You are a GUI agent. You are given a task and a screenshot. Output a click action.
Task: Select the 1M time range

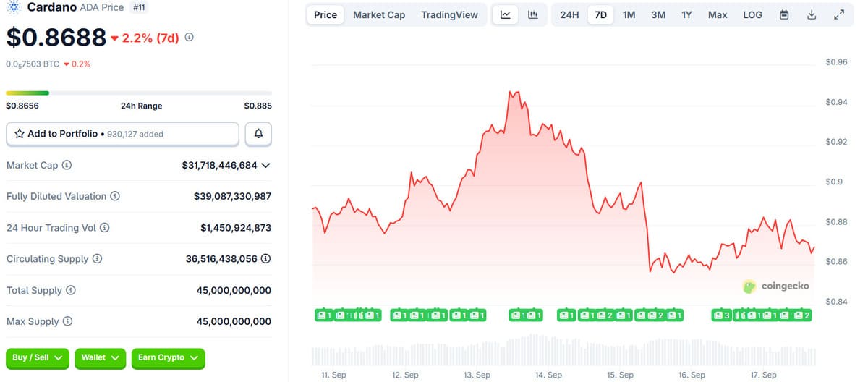coord(629,14)
